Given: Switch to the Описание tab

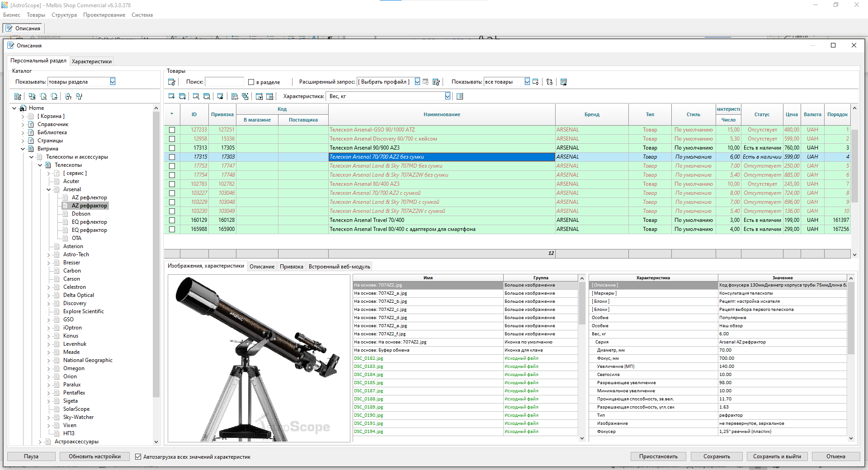Looking at the screenshot, I should tap(262, 267).
